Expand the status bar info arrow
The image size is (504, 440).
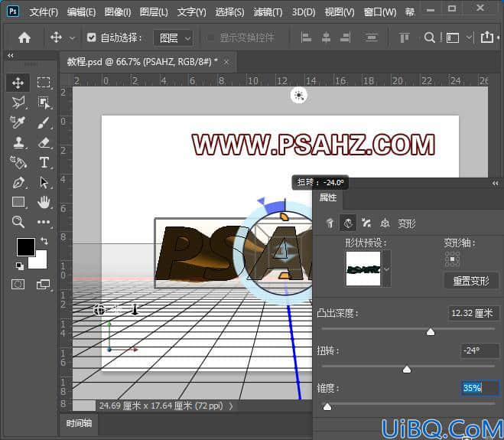231,406
